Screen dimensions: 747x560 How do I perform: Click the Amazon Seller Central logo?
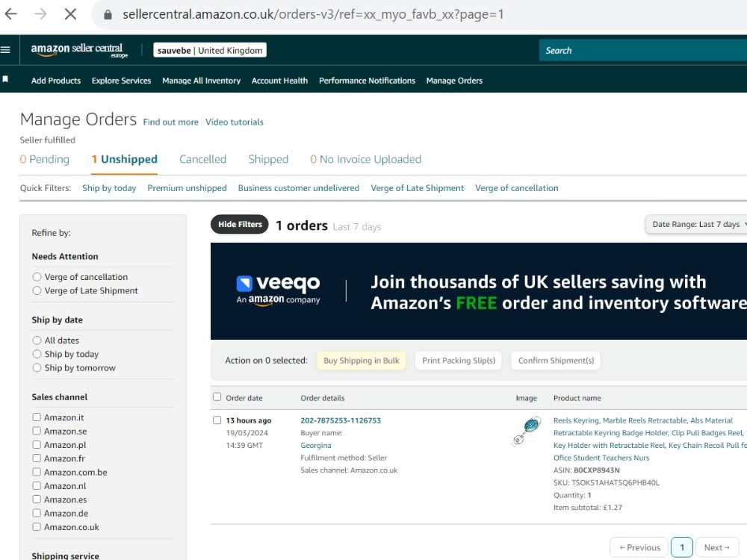[79, 50]
